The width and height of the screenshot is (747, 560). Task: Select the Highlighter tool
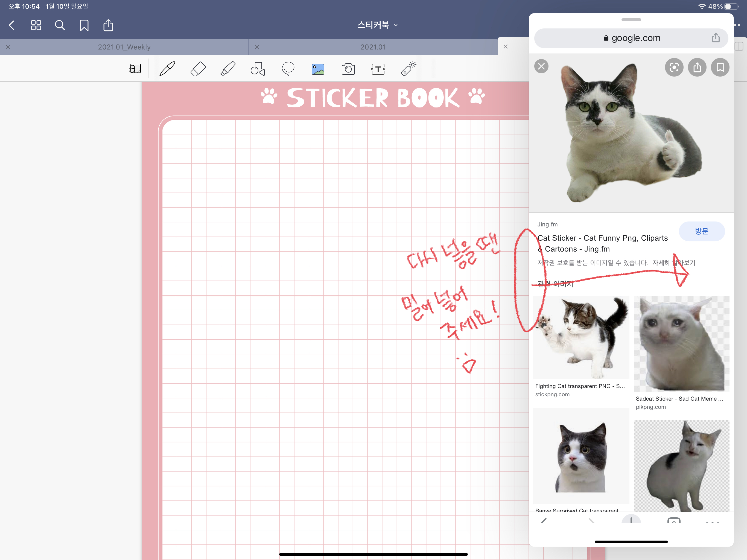228,69
